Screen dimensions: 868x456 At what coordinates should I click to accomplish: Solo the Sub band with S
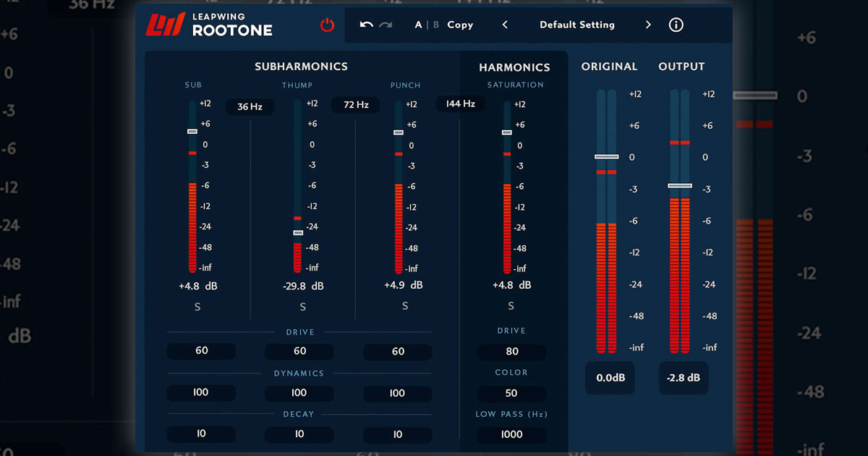point(197,307)
